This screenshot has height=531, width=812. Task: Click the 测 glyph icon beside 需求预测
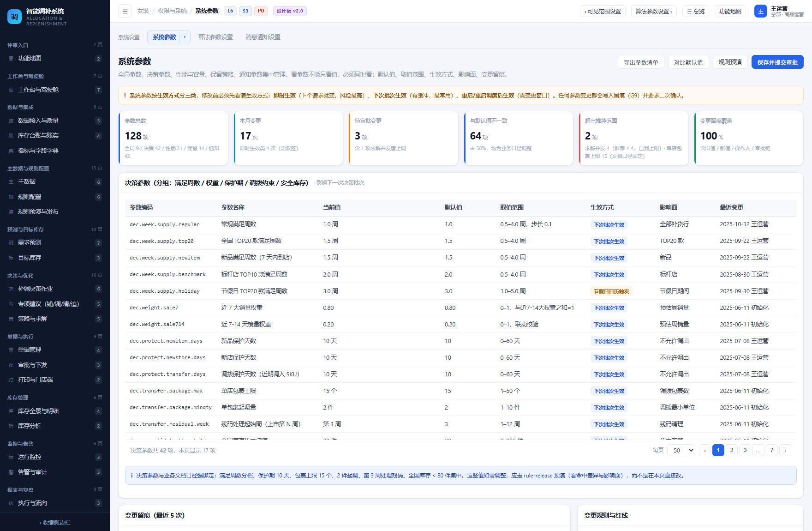[11, 243]
